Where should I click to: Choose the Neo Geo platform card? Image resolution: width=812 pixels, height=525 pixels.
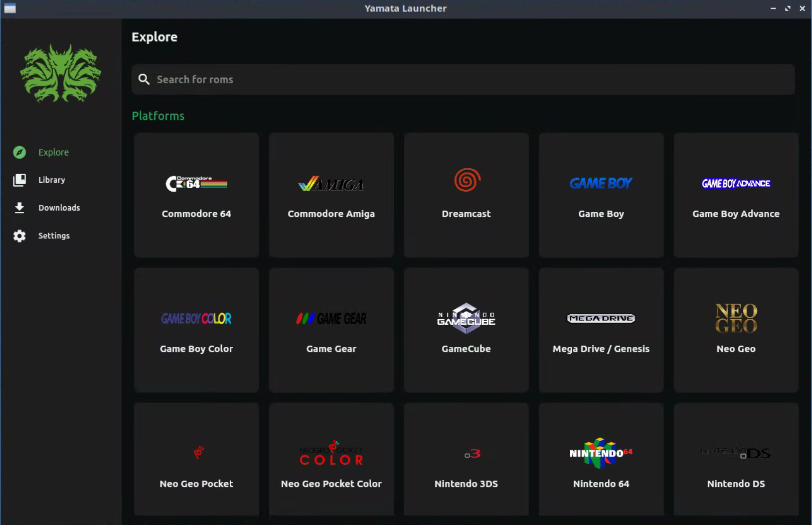point(736,330)
